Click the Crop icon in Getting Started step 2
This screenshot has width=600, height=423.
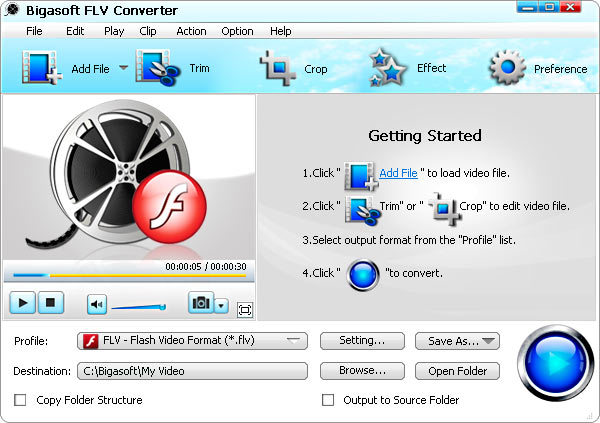[x=444, y=209]
